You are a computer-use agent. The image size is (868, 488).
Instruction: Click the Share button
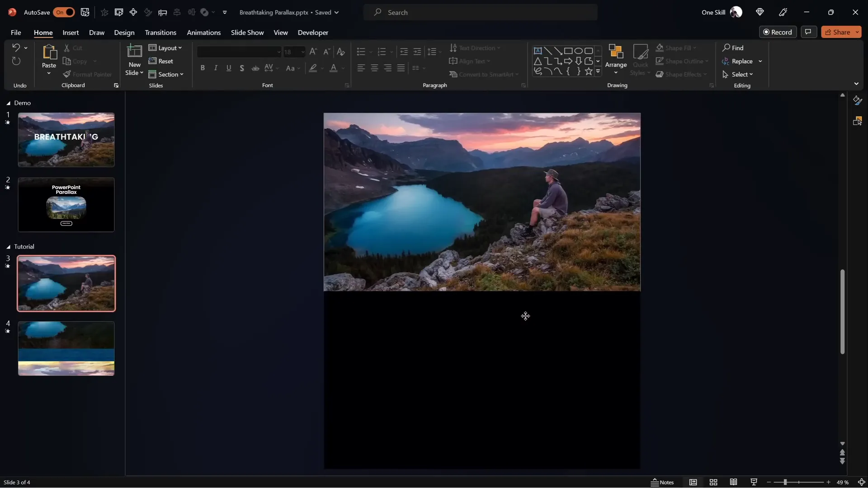840,32
